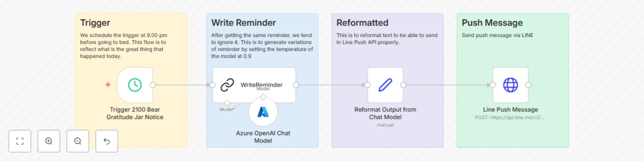Click the output connector dot of the Trigger node
This screenshot has height=161, width=644.
[x=152, y=85]
